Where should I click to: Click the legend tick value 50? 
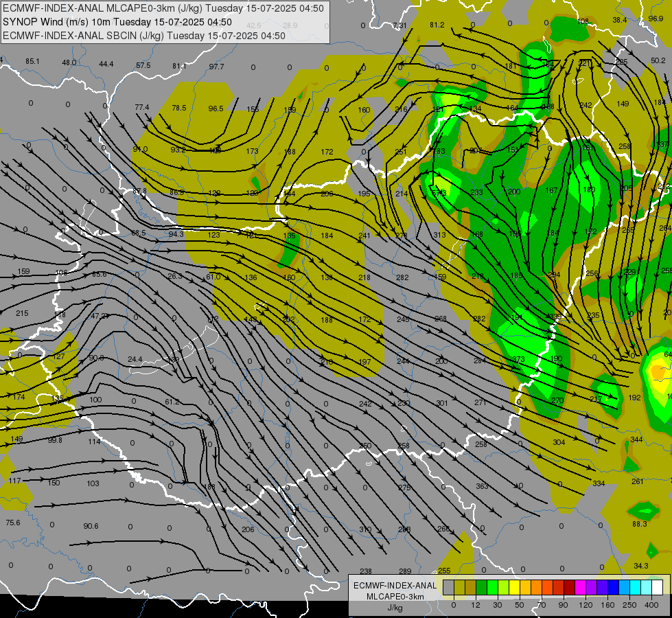pyautogui.click(x=520, y=605)
